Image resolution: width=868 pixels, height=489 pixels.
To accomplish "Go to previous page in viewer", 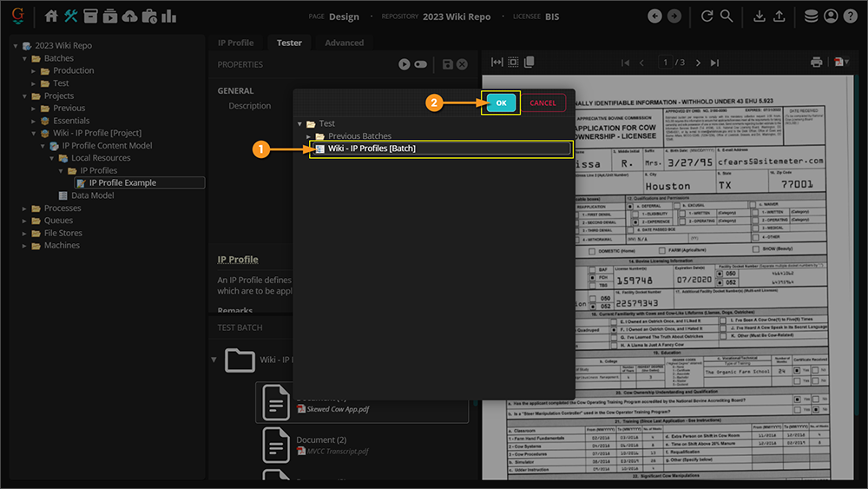I will click(641, 63).
